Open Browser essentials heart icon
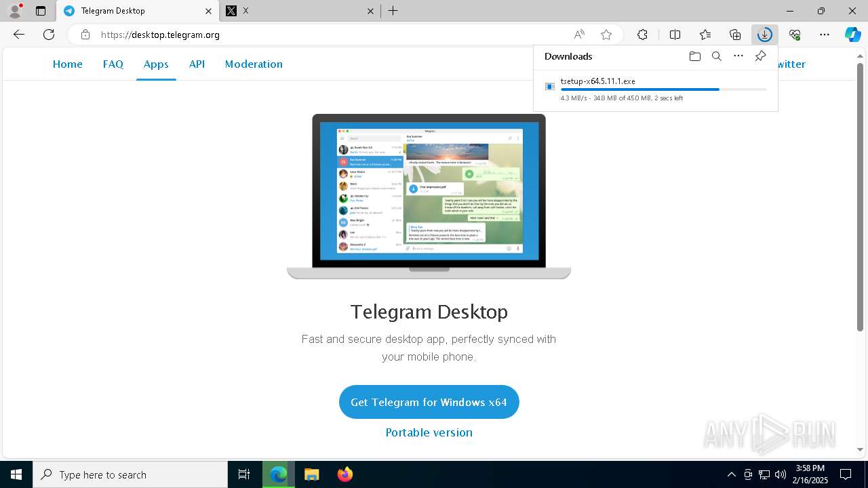This screenshot has height=488, width=868. [x=795, y=35]
